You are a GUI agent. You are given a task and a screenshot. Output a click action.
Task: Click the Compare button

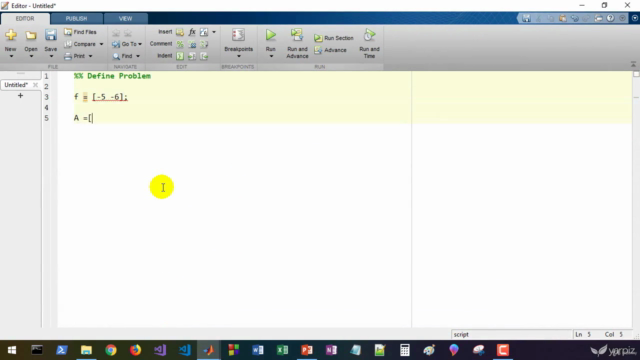click(80, 44)
